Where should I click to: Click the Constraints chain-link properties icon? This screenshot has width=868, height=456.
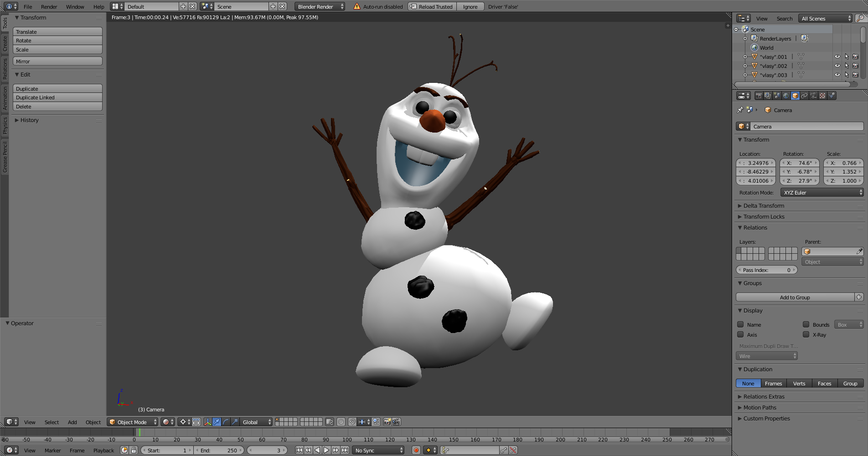click(804, 96)
